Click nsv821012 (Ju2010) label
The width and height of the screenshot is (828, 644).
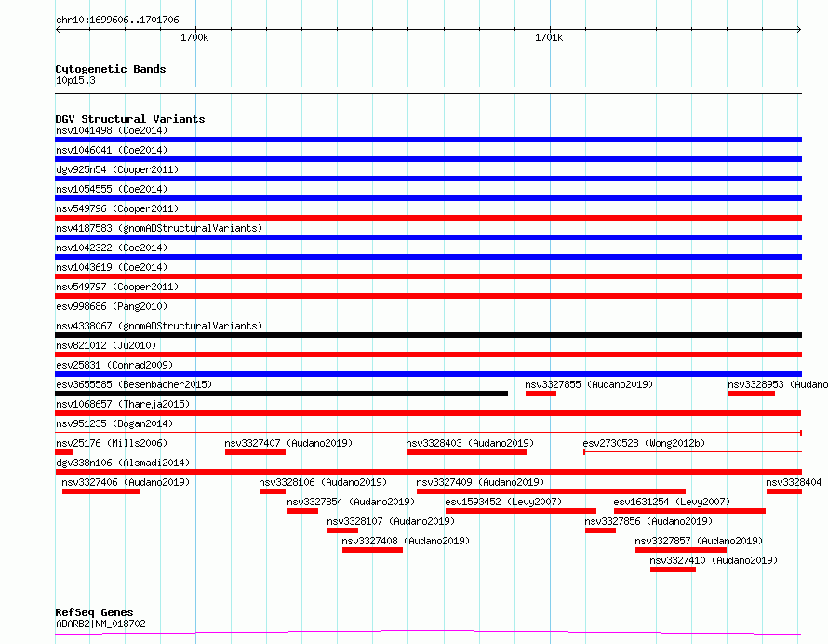(x=106, y=345)
